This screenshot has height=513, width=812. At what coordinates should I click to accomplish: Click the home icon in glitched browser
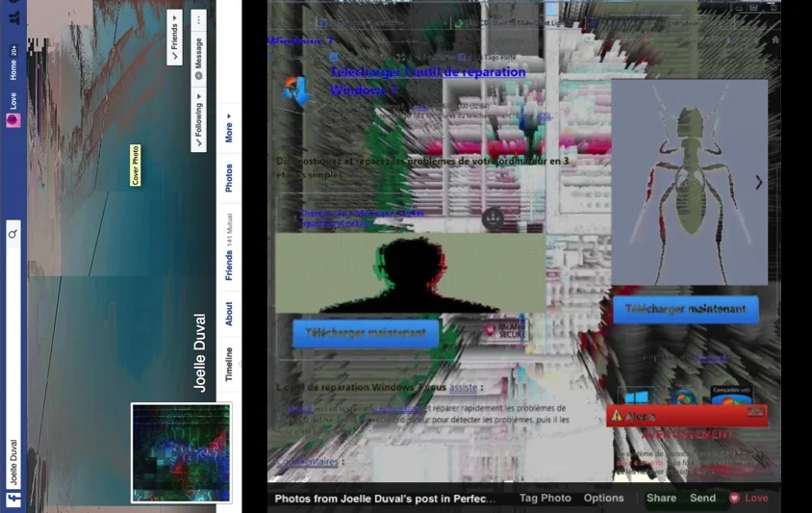774,39
